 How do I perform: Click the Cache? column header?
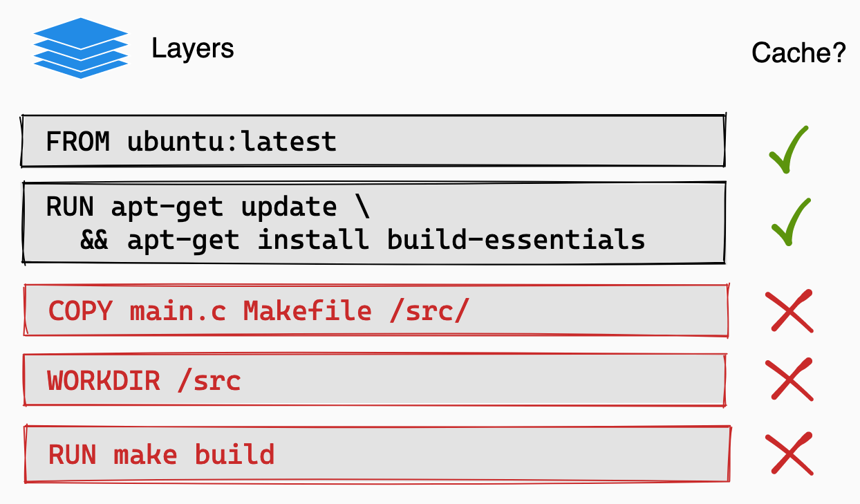tap(798, 53)
